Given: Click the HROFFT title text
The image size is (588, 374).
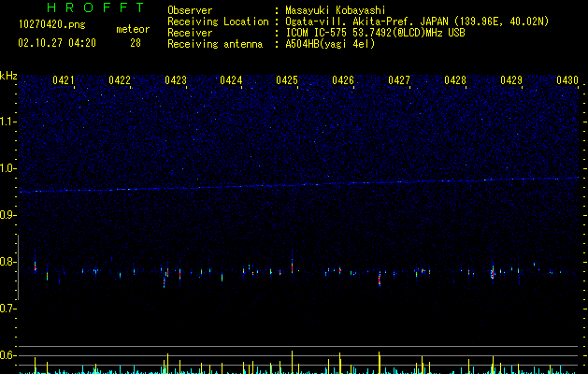Looking at the screenshot, I should 96,7.
